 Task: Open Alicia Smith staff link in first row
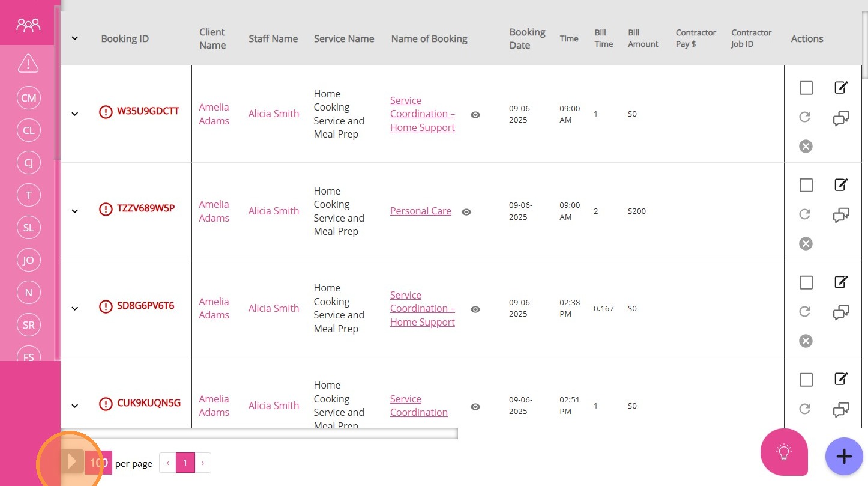[273, 114]
